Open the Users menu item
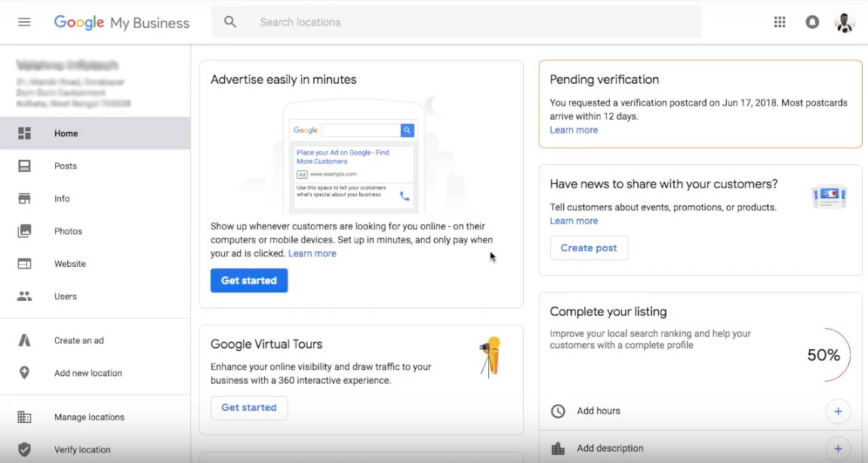The width and height of the screenshot is (868, 463). coord(95,296)
